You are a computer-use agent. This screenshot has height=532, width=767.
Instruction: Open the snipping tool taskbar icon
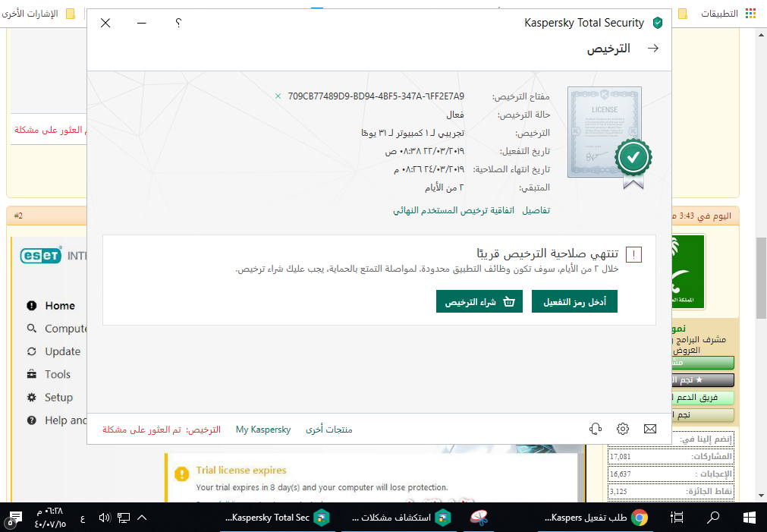[x=479, y=518]
